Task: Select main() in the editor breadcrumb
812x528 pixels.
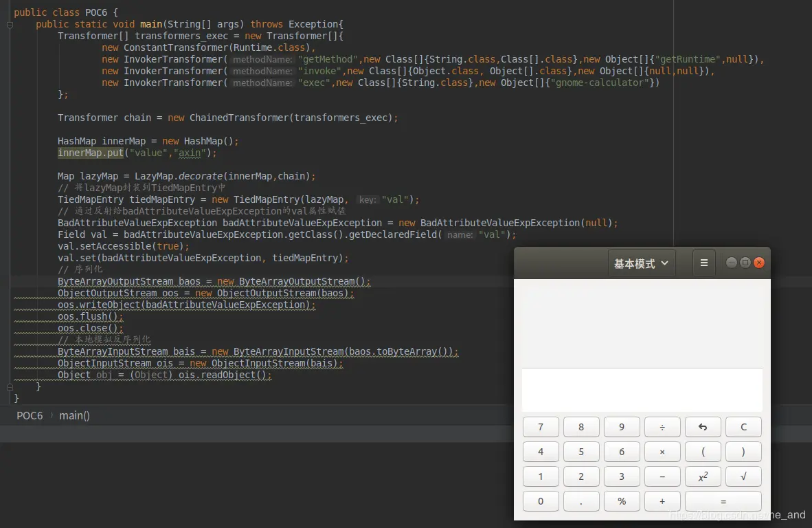Action: click(75, 415)
